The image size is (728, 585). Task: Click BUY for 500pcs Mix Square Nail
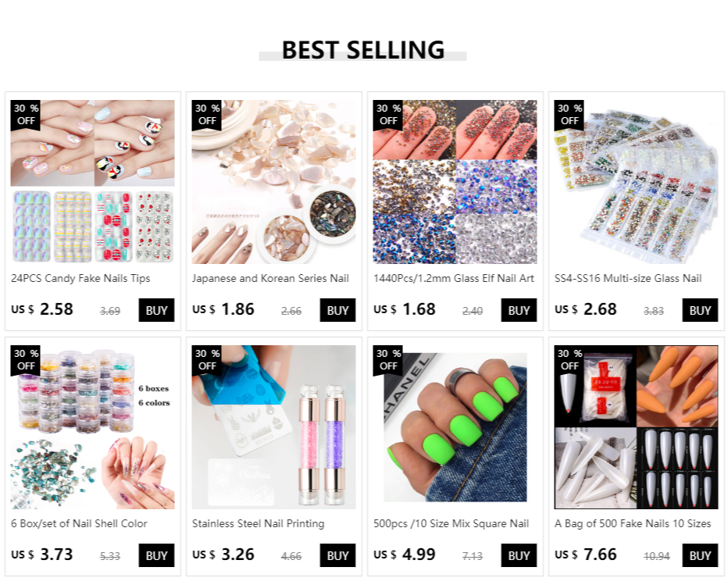519,555
